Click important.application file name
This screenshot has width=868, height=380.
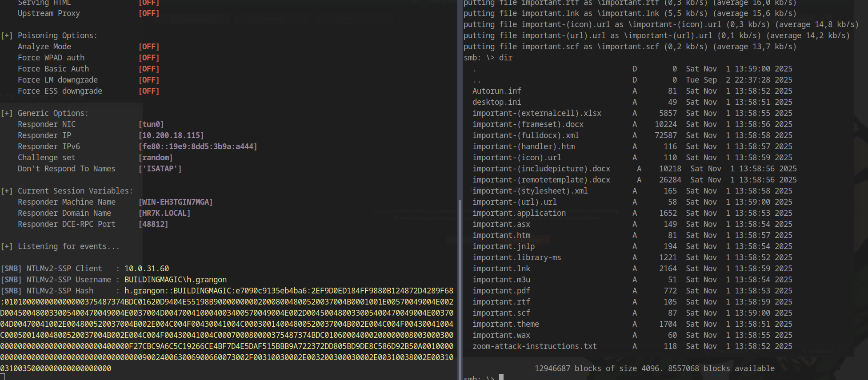[x=519, y=213]
